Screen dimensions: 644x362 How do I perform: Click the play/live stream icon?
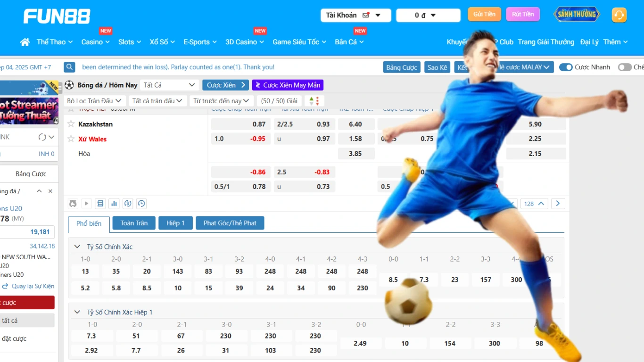click(86, 203)
